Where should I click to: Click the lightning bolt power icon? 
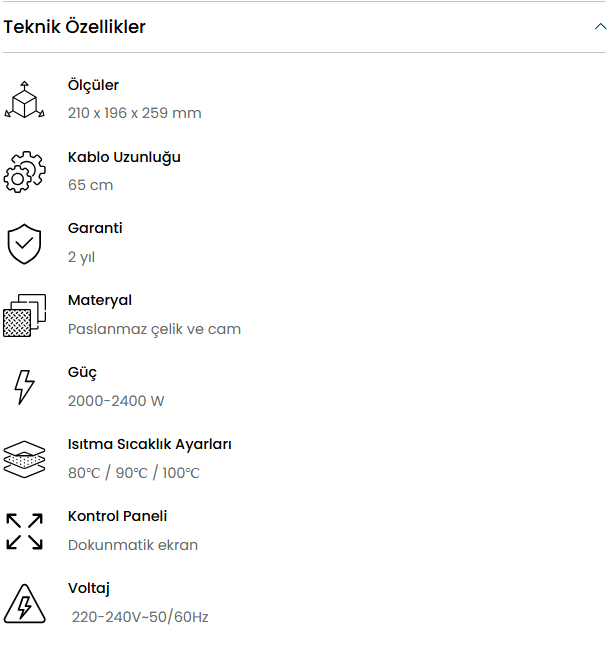click(x=24, y=387)
